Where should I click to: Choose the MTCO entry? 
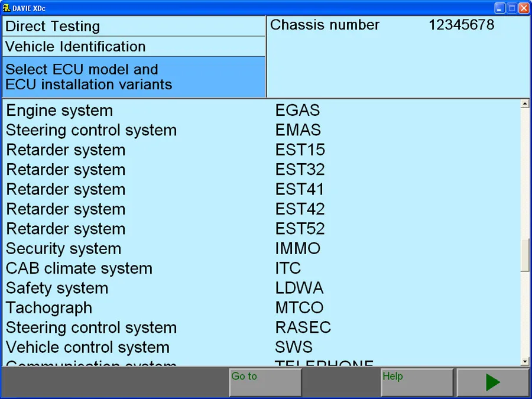pyautogui.click(x=299, y=307)
